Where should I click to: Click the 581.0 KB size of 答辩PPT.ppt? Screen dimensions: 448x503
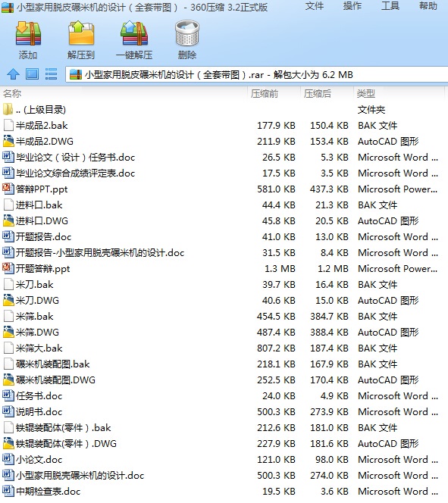[x=277, y=189]
